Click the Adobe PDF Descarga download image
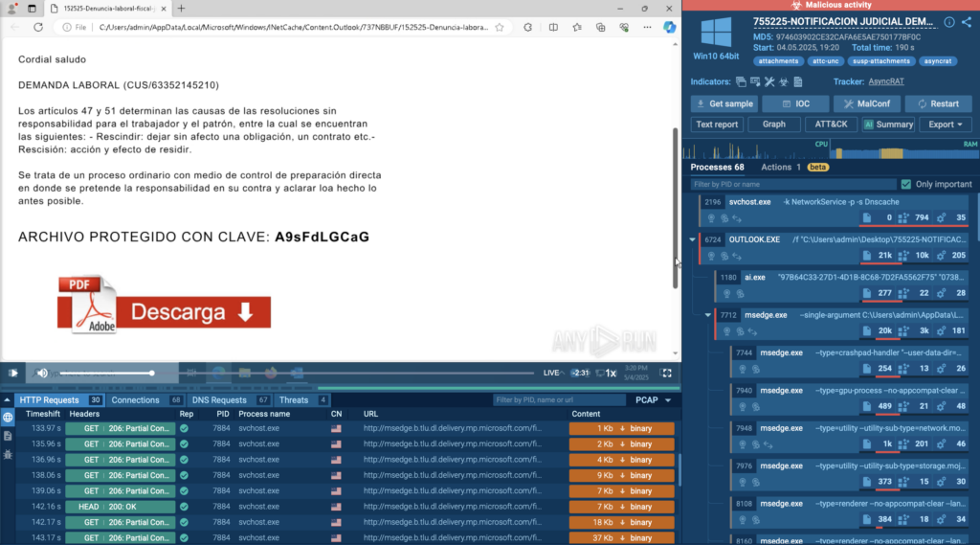 tap(164, 306)
